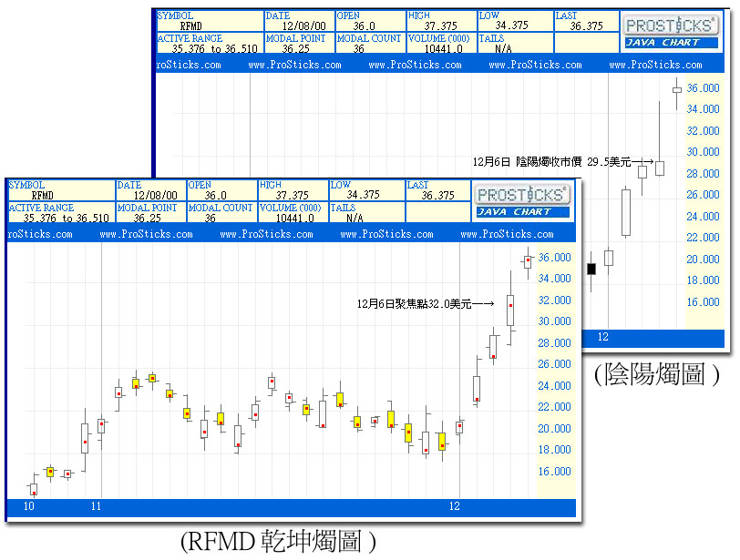Click the LAST 36.375 field in the back chart
Image resolution: width=740 pixels, height=560 pixels.
coord(586,22)
